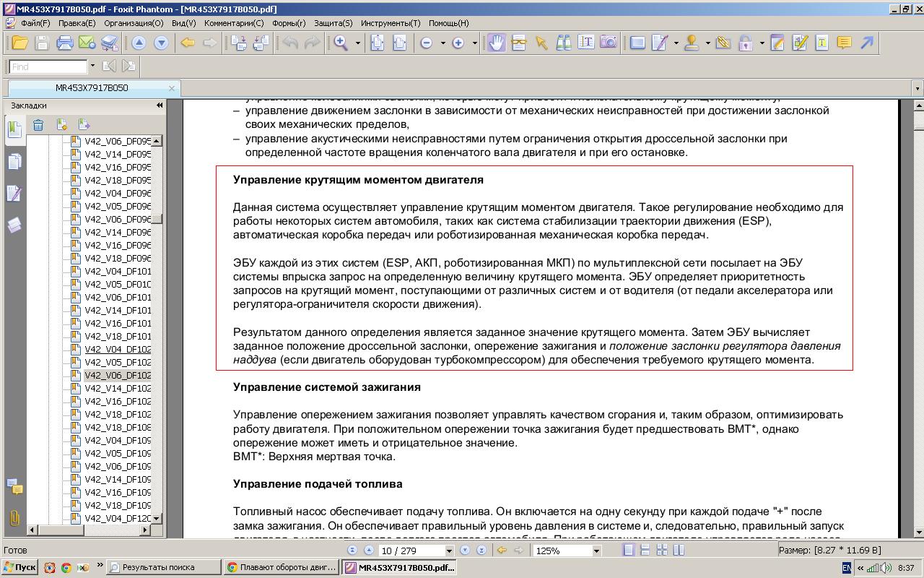Select the arrow Select Annotation tool
This screenshot has height=578, width=924.
tap(541, 43)
